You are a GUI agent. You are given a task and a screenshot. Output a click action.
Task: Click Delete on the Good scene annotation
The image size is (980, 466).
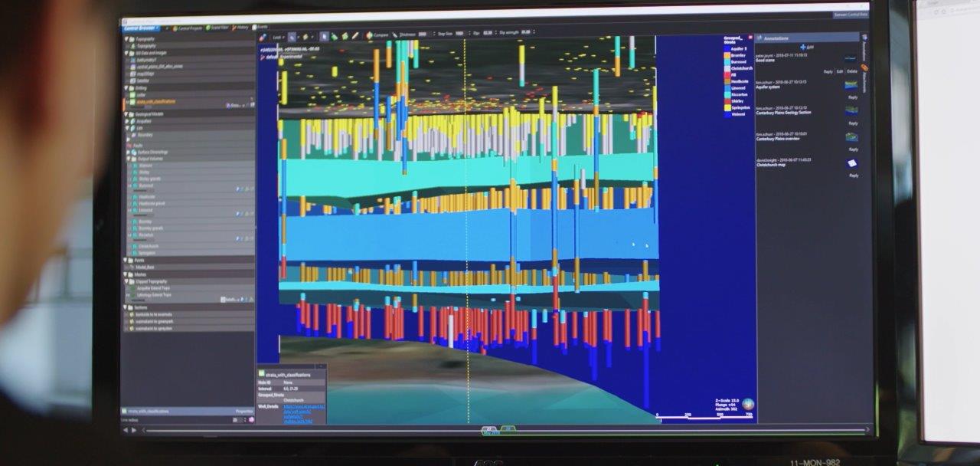point(852,71)
